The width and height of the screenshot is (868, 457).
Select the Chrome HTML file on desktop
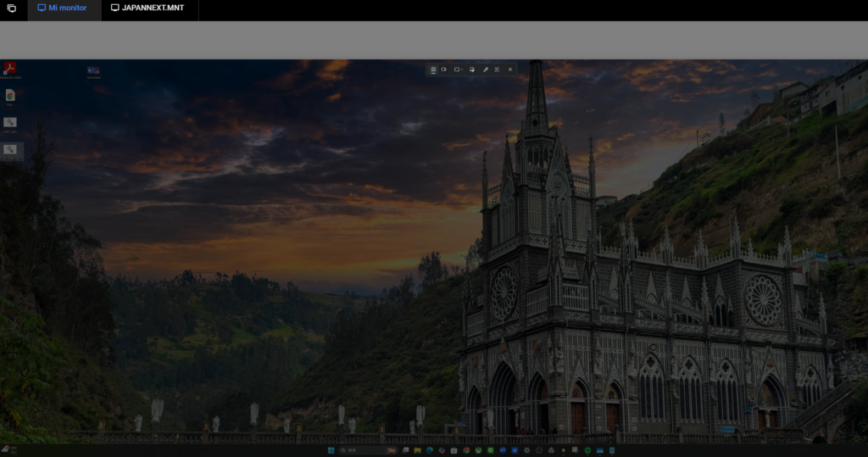(x=10, y=96)
